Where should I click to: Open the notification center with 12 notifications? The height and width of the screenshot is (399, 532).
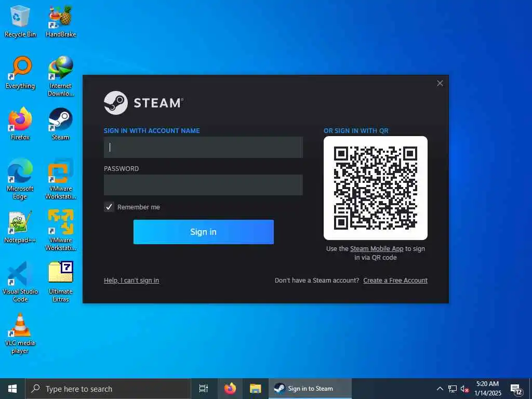516,389
